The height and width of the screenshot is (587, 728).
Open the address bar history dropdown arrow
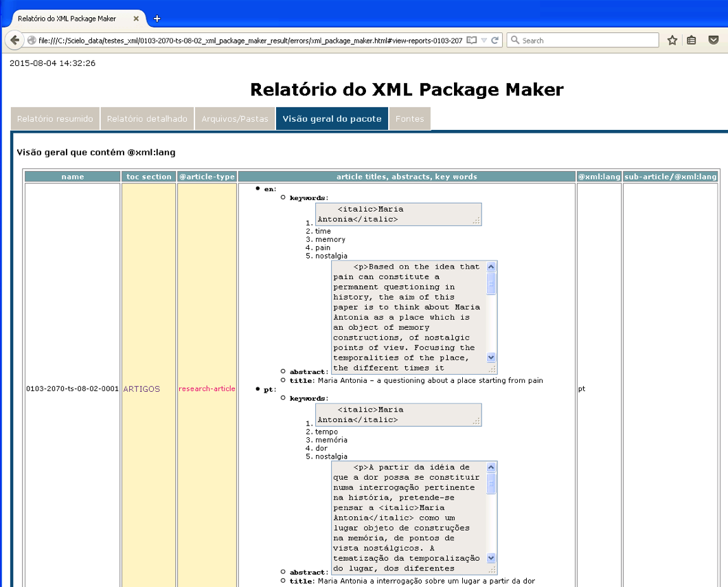(x=484, y=41)
